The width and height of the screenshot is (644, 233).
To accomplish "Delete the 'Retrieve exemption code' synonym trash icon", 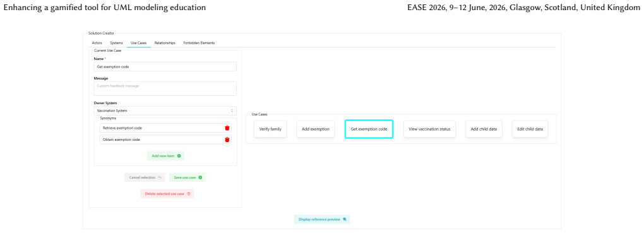I will click(x=227, y=128).
